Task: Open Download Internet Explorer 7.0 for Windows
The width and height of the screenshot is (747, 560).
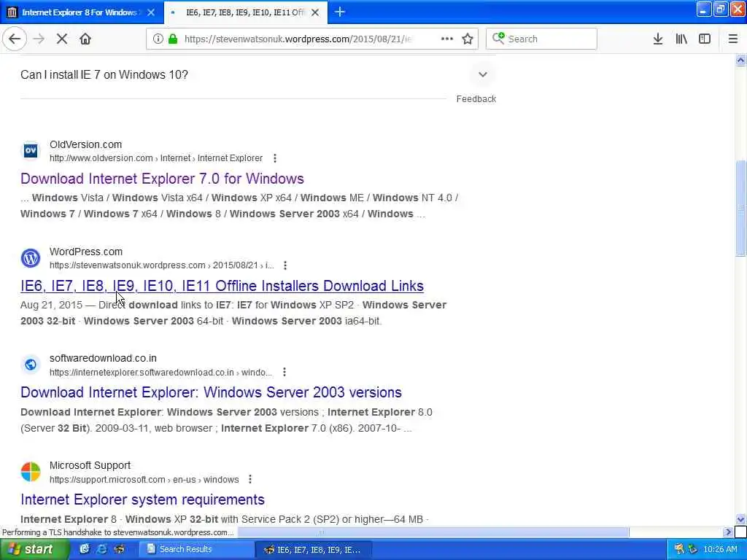Action: 162,179
